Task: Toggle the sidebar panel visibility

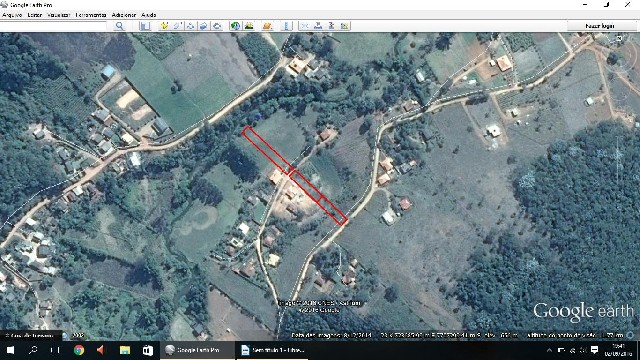Action: coord(144,26)
